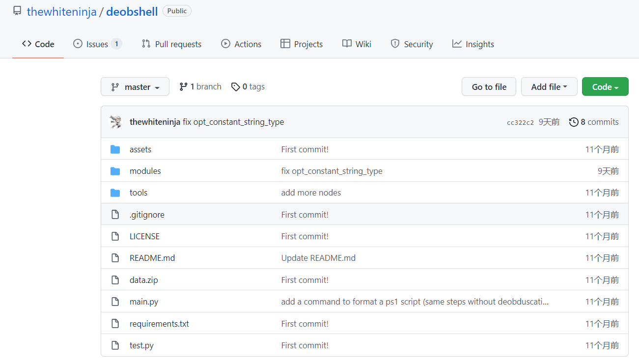Open the requirements.txt file
The image size is (639, 364).
point(159,324)
